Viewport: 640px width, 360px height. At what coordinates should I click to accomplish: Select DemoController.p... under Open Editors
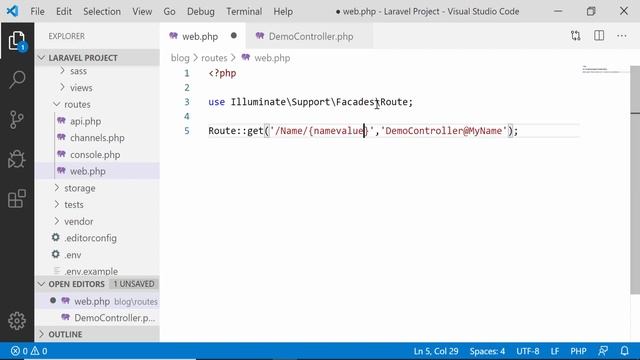[x=97, y=318]
